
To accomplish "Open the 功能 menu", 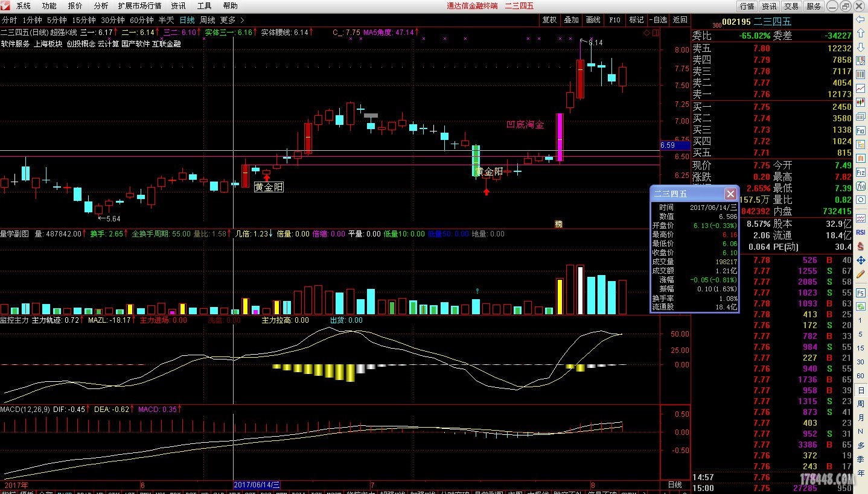I will (49, 6).
